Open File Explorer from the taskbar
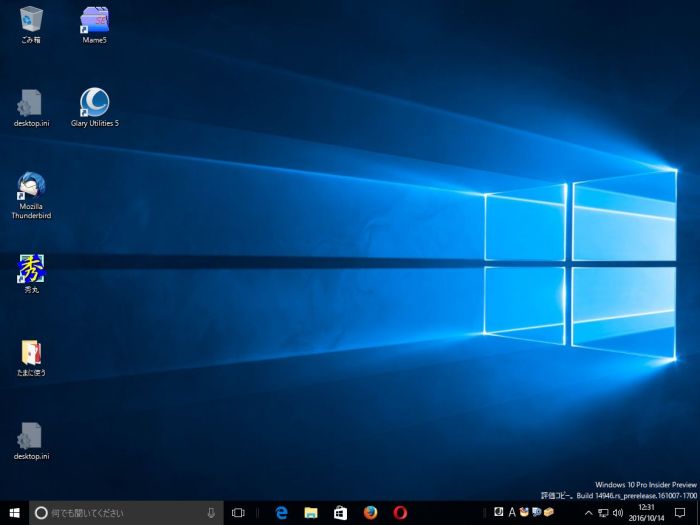Image resolution: width=700 pixels, height=525 pixels. [311, 513]
